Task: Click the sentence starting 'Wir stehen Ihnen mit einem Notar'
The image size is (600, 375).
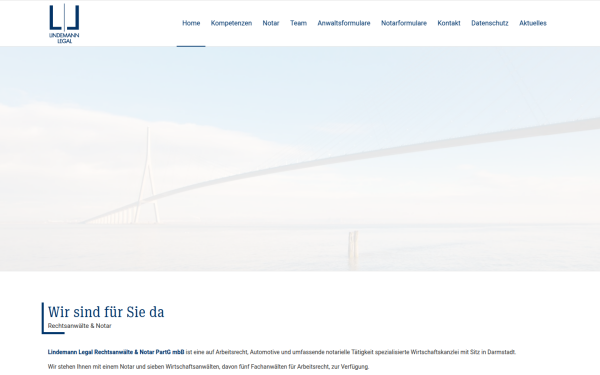Action: tap(208, 367)
